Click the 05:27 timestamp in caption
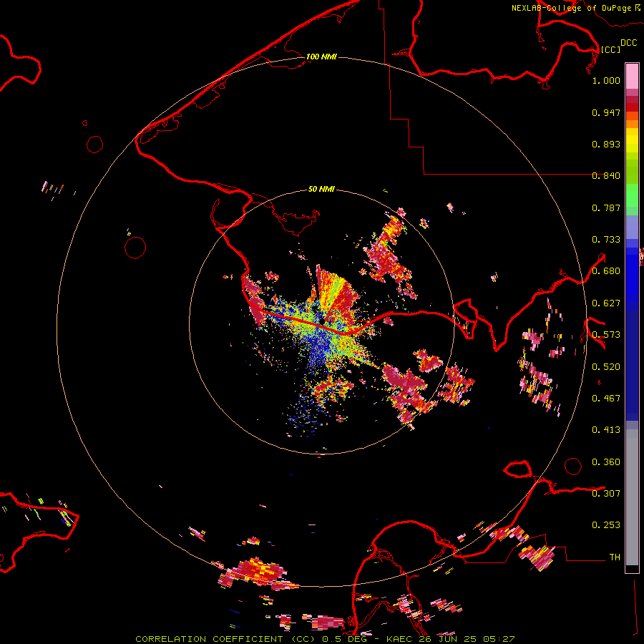The height and width of the screenshot is (644, 644). (x=499, y=639)
